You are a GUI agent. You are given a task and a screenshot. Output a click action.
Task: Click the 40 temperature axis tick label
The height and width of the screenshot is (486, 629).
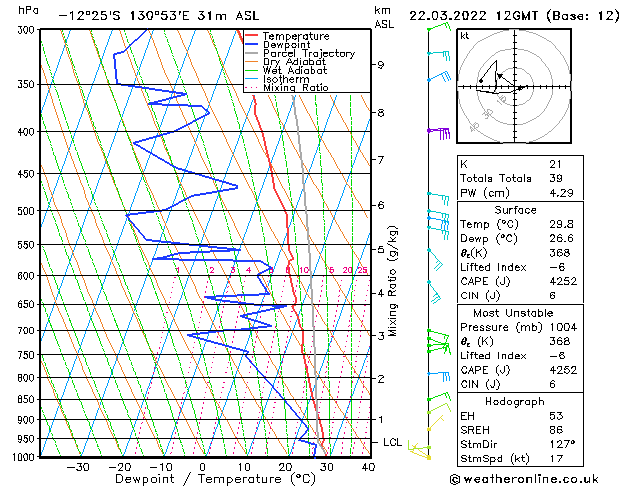tap(368, 467)
